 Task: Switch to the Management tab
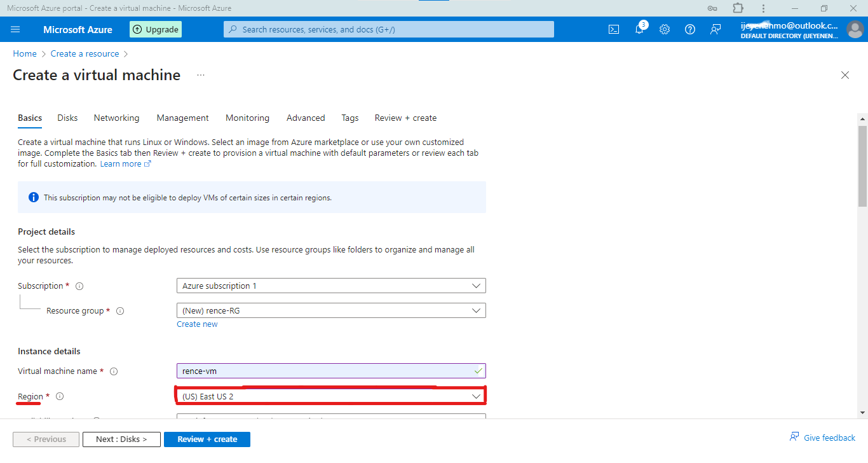pos(183,118)
